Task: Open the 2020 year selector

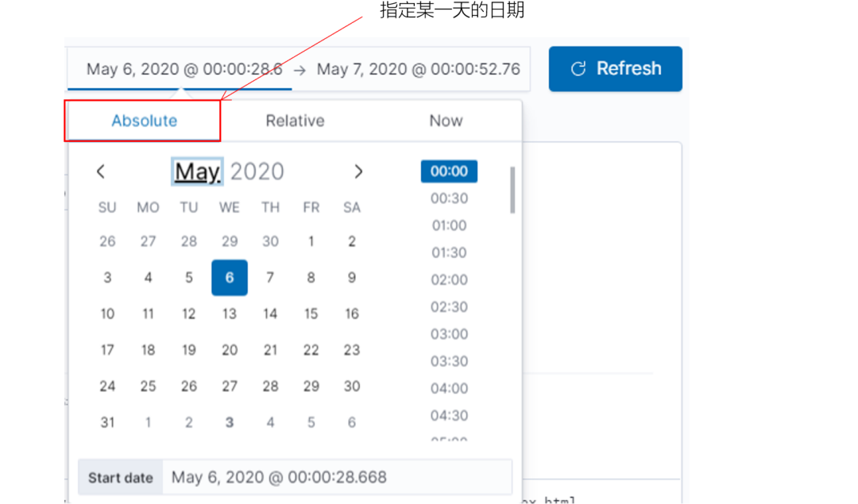Action: coord(257,171)
